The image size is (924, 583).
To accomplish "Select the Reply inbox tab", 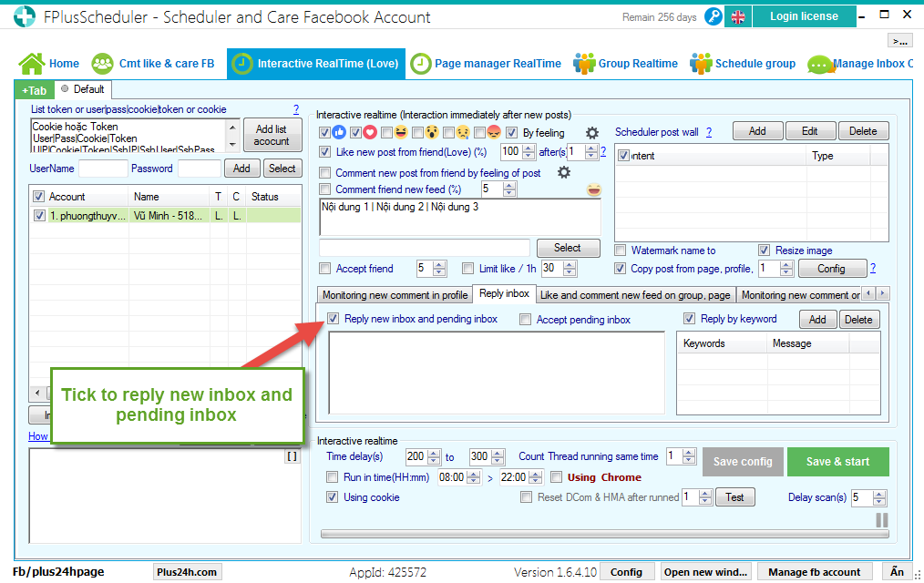I will (x=505, y=293).
